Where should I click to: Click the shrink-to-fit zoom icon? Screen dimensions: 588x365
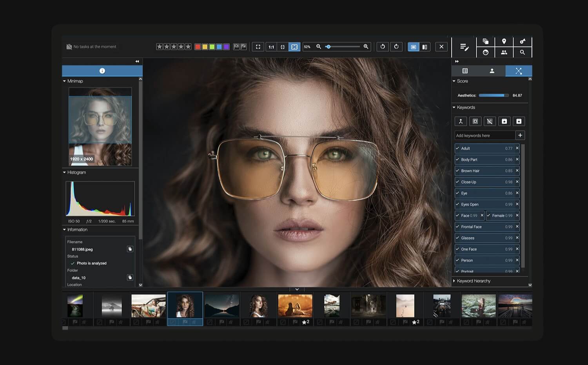283,47
